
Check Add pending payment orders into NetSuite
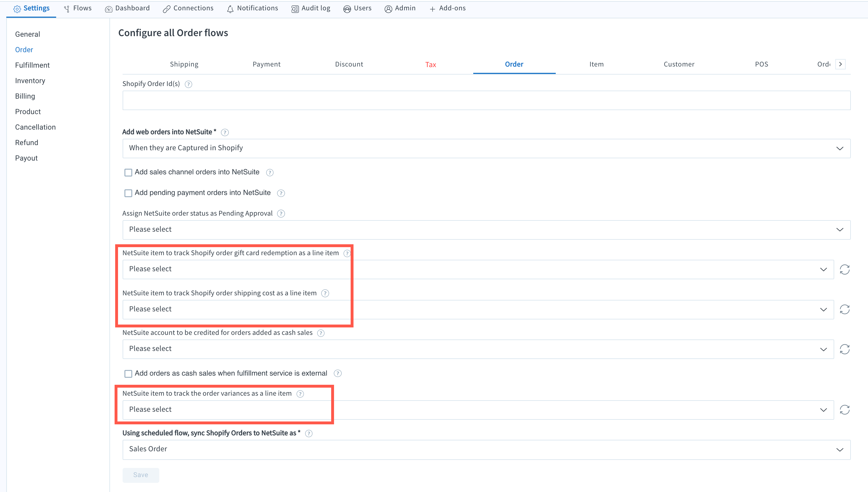click(128, 193)
